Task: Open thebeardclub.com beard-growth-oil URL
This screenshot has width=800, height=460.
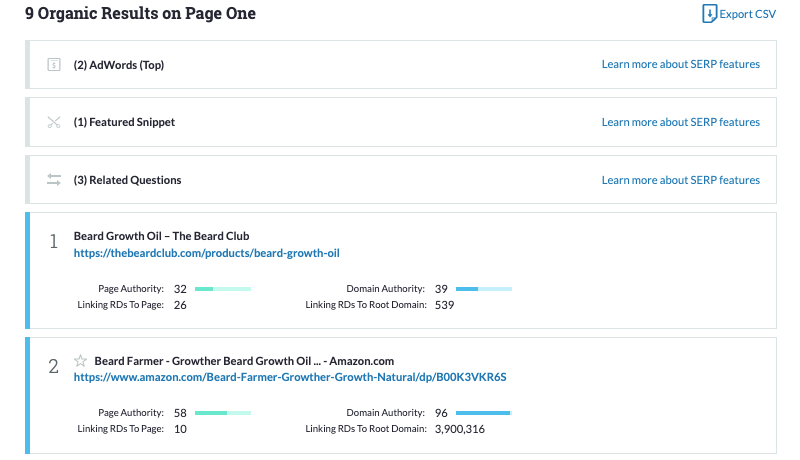Action: point(207,254)
